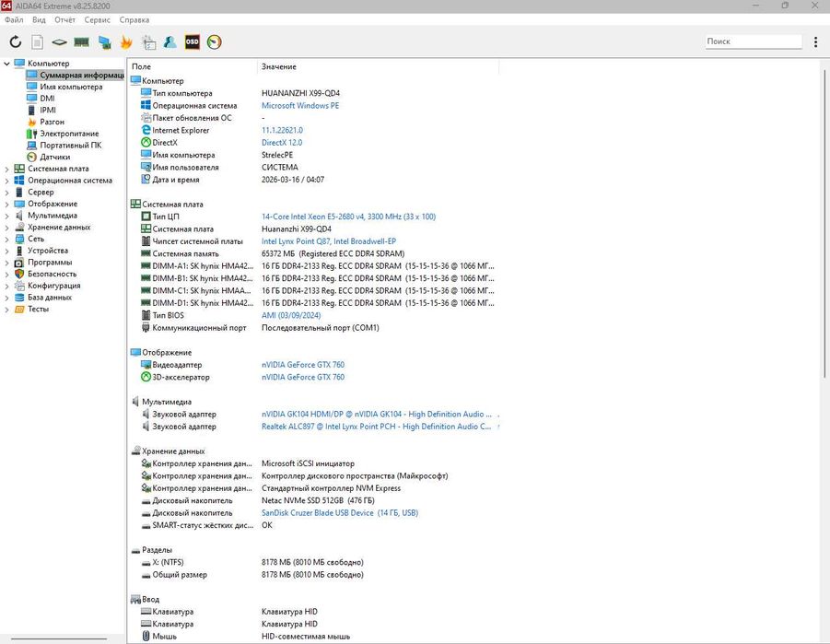Click the search field labeled Поиск
830x644 pixels.
[x=754, y=41]
